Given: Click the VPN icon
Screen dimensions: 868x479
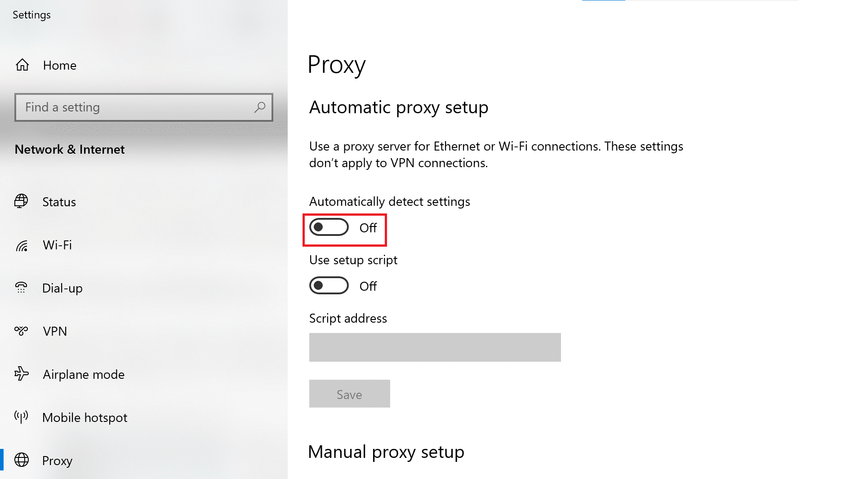Looking at the screenshot, I should pos(21,331).
